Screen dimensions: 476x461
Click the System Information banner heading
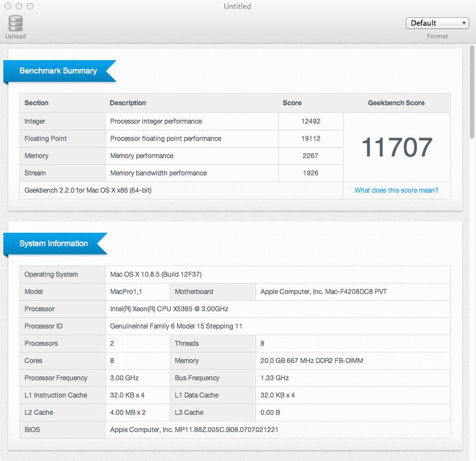coord(53,243)
